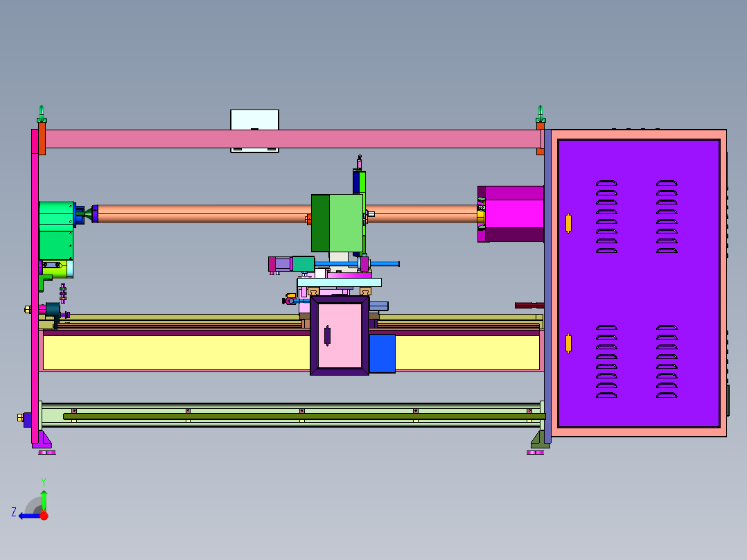Click the green Y axis arrow of triad
Screen dimensions: 747x560
point(44,500)
